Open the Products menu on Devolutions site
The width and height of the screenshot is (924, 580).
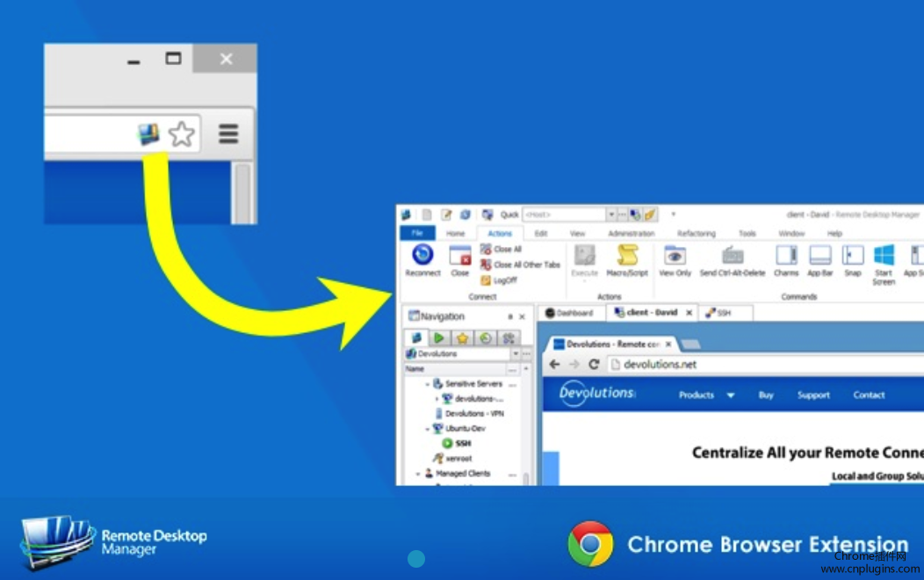click(x=706, y=395)
